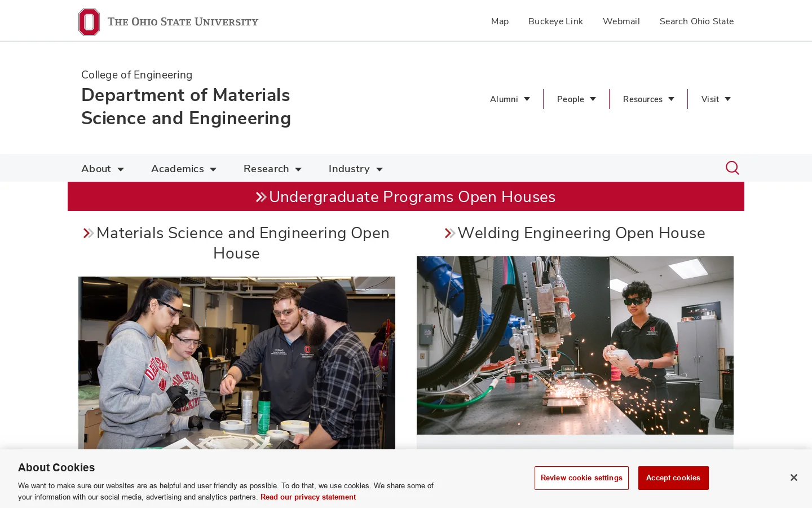Click the chevron icon before Undergraduate Programs

coord(261,197)
